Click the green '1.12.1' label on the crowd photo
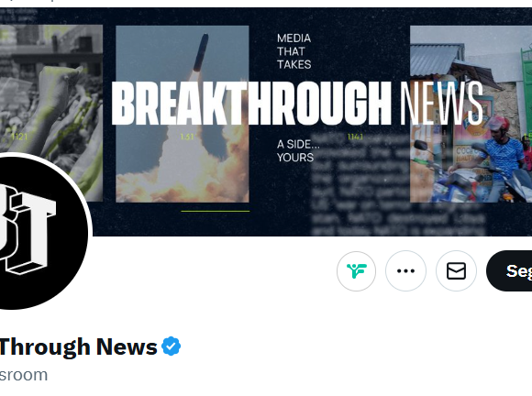 [19, 137]
